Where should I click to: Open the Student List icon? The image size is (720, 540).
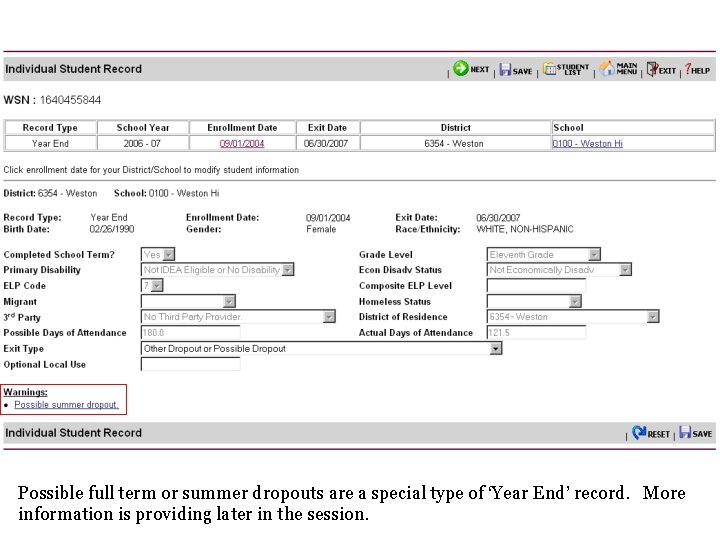tap(549, 69)
